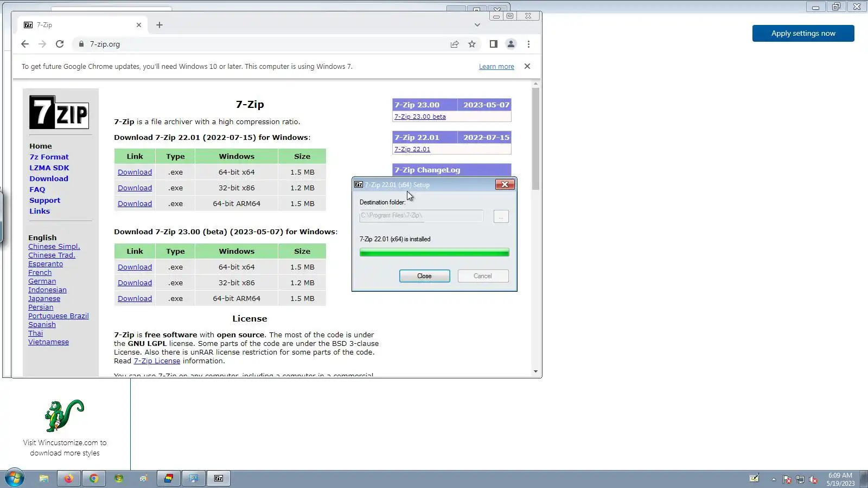Open File Explorer from the taskbar
Image resolution: width=868 pixels, height=488 pixels.
44,478
